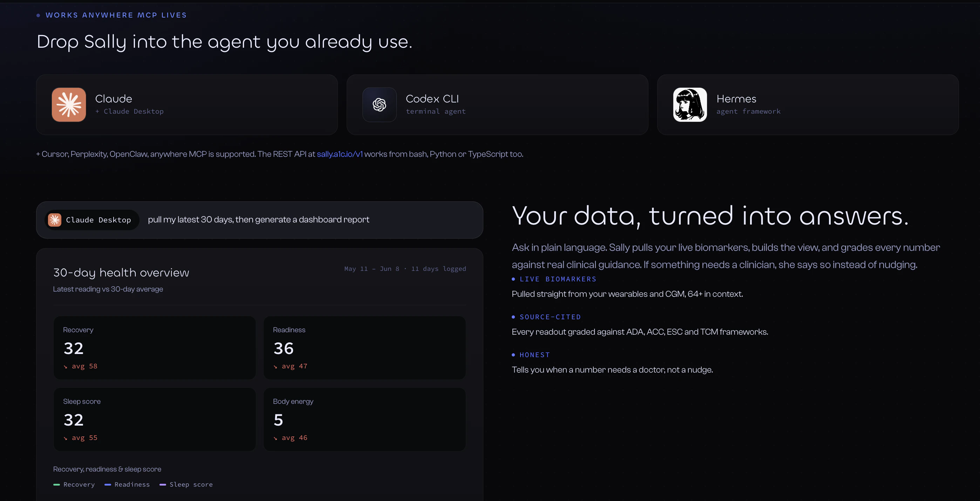Select the Readiness metric card

(365, 348)
